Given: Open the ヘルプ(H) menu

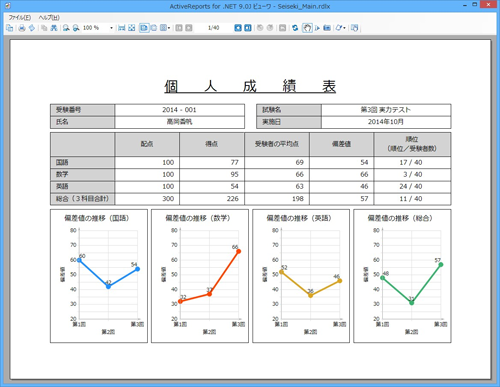Looking at the screenshot, I should tap(49, 18).
